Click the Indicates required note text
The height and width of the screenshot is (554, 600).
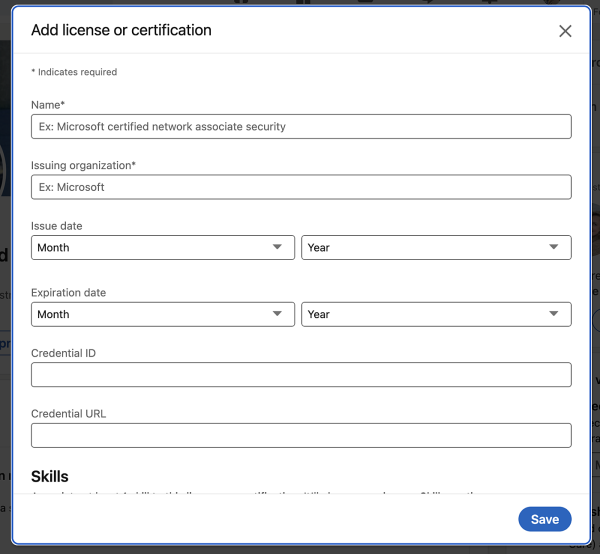pyautogui.click(x=74, y=72)
